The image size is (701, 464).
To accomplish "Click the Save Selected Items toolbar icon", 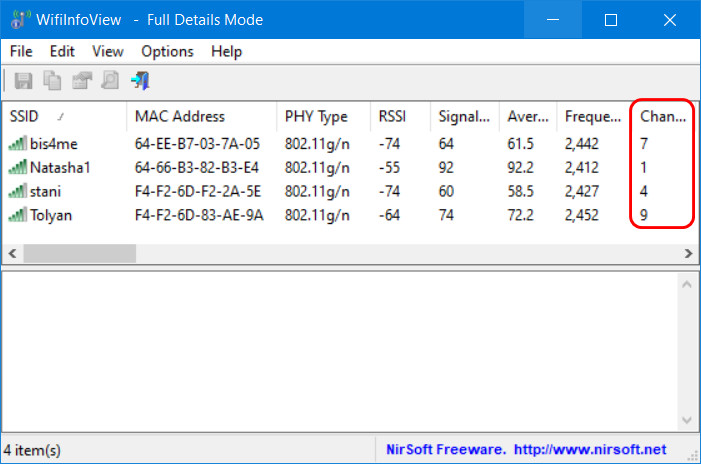I will [23, 81].
